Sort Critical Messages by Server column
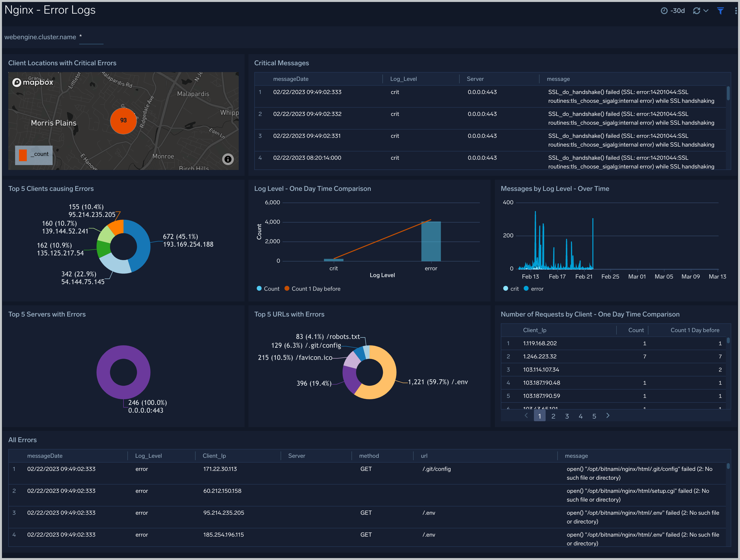 pos(475,79)
